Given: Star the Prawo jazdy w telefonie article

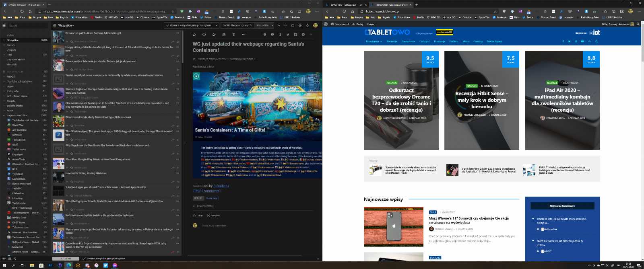Looking at the screenshot, I should pyautogui.click(x=72, y=70).
